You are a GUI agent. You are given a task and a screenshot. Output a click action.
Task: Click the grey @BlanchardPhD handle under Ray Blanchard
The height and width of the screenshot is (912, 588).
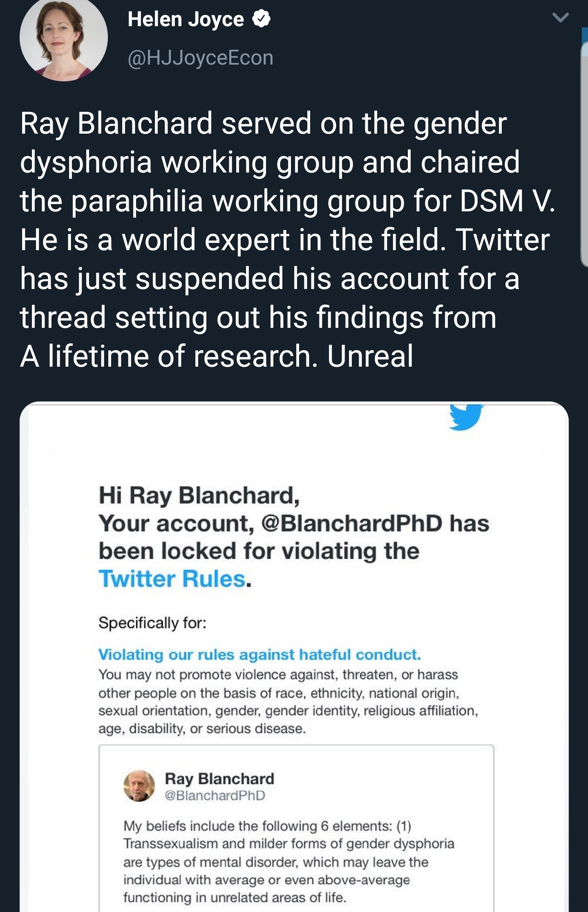215,795
